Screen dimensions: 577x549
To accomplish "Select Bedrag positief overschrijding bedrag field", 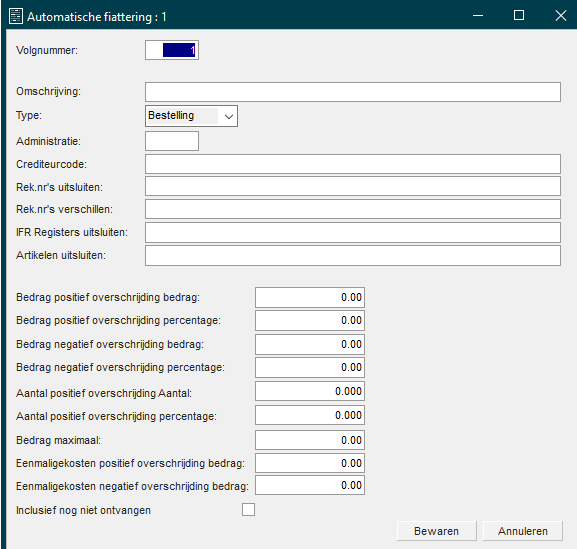I will [x=310, y=297].
